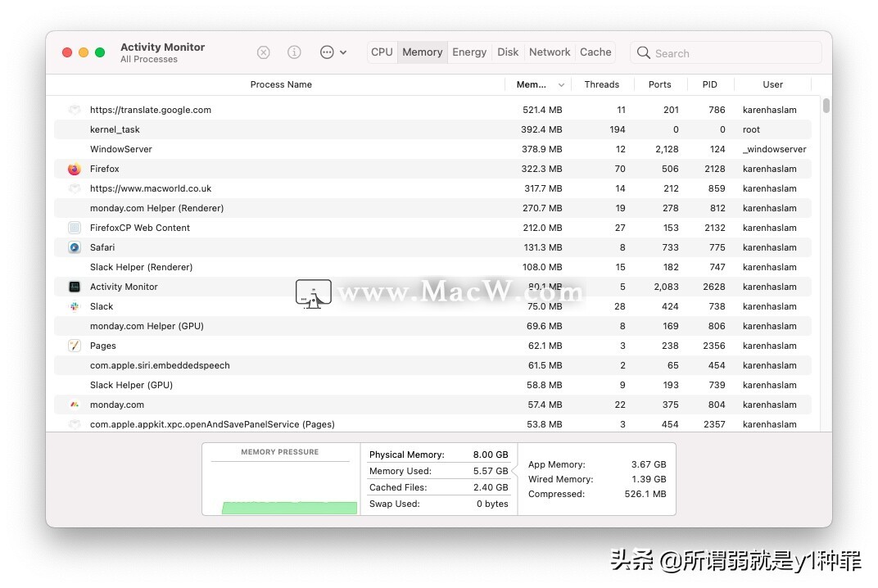This screenshot has width=878, height=588.
Task: Switch to the CPU tab
Action: point(382,52)
